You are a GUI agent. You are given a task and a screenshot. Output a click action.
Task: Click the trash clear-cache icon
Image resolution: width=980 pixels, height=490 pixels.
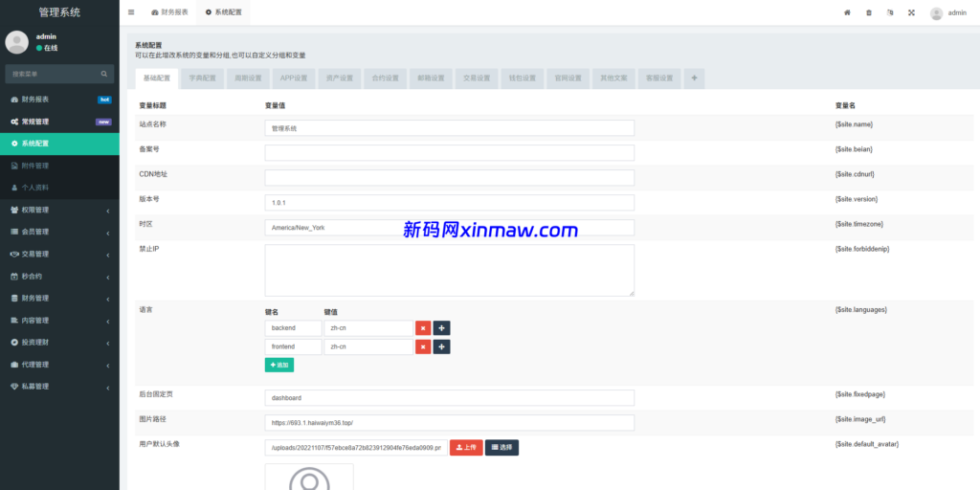(x=869, y=12)
